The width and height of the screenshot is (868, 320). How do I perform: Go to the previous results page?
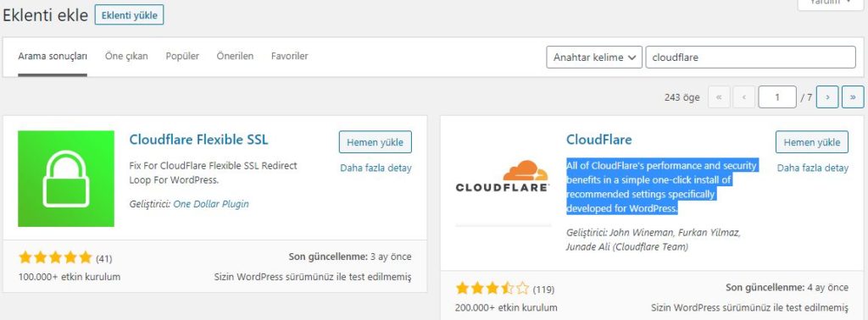tap(744, 97)
